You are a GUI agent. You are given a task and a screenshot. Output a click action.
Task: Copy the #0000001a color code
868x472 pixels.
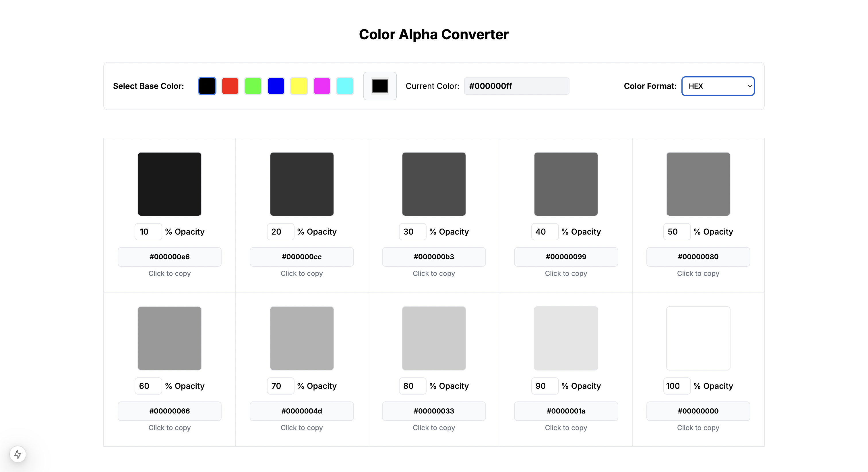566,411
